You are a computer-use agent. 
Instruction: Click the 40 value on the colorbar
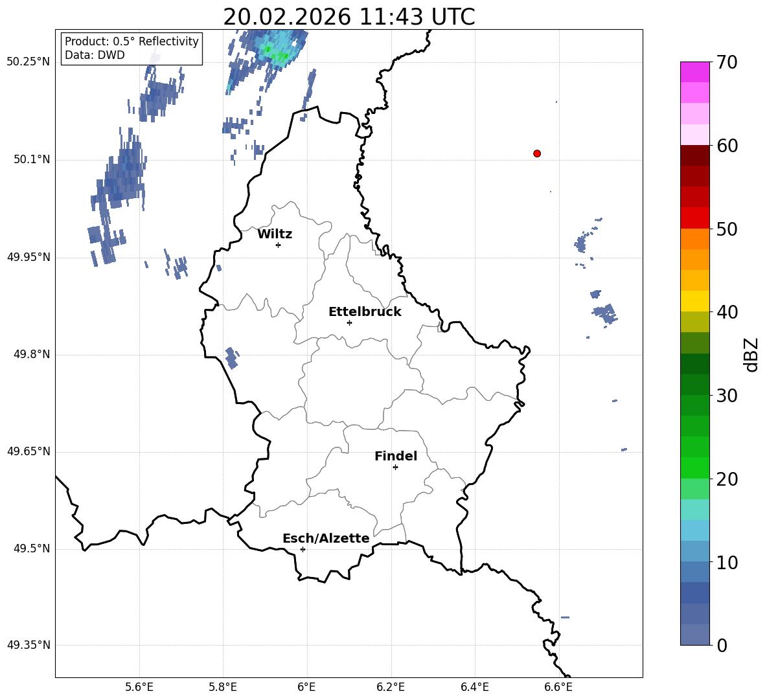[x=727, y=312]
